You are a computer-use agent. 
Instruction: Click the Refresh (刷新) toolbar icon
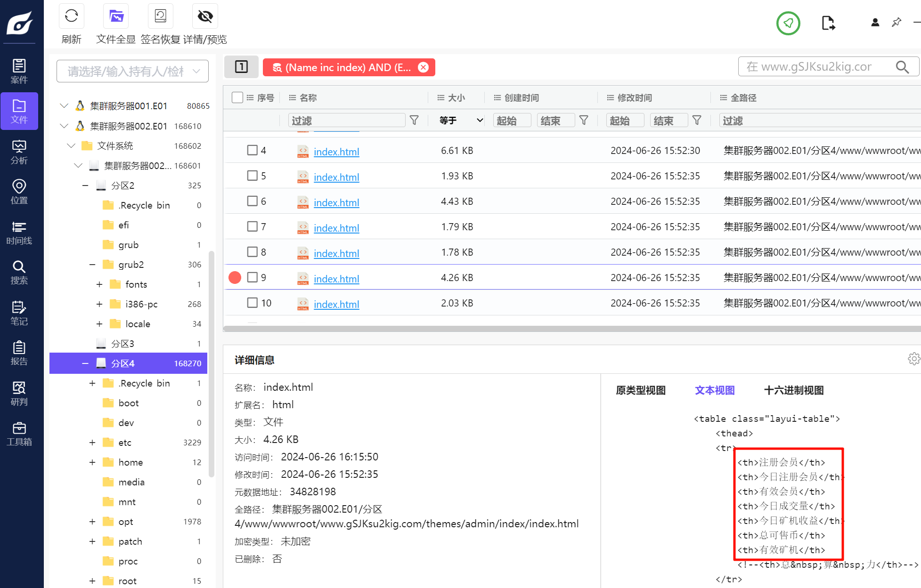tap(72, 16)
